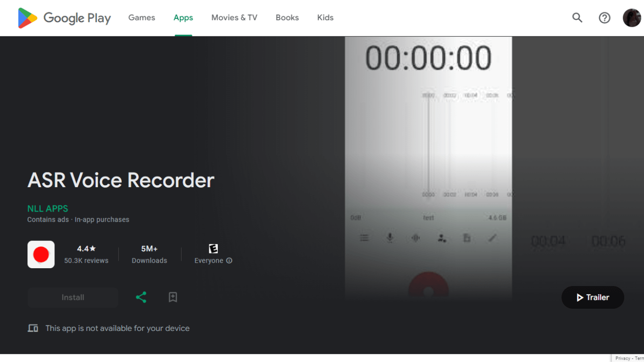
Task: View the 50.3K reviews
Action: 86,260
